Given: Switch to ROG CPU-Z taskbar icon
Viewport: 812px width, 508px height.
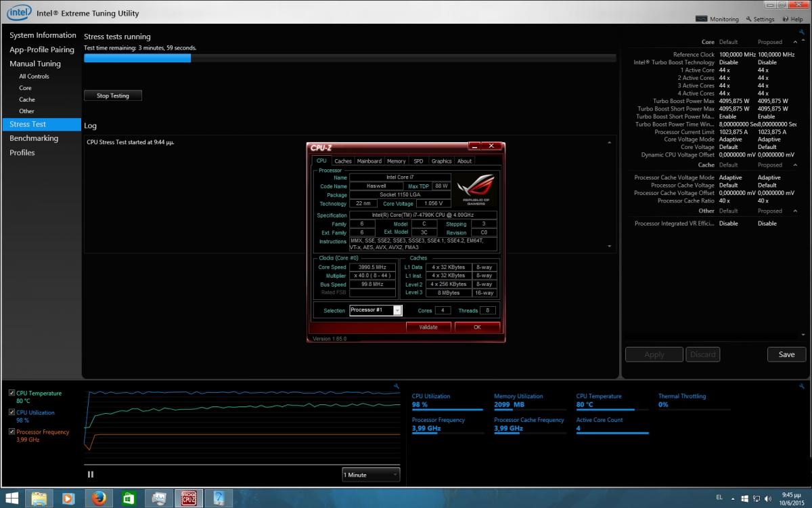Looking at the screenshot, I should click(x=189, y=498).
